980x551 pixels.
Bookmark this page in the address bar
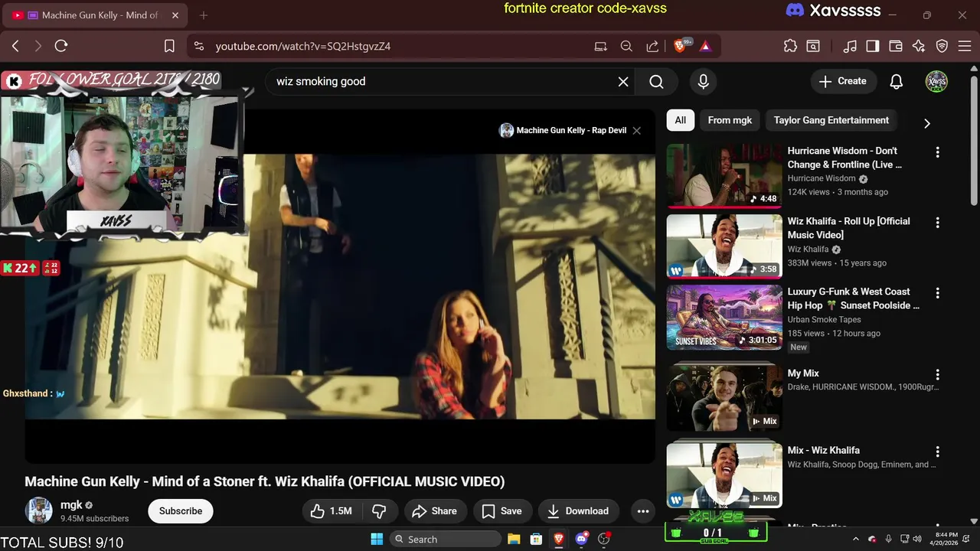click(x=169, y=46)
